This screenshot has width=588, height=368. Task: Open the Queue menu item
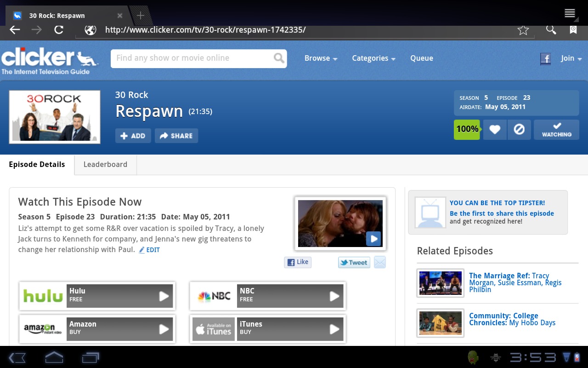coord(422,58)
